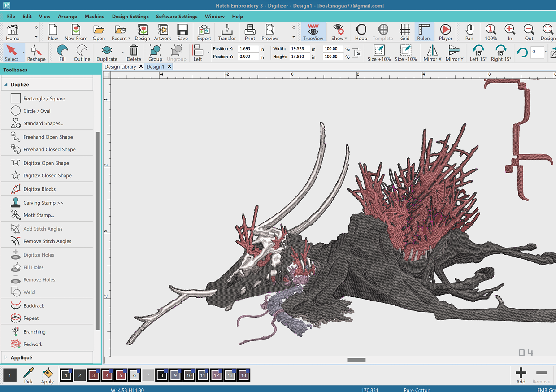This screenshot has height=392, width=556.
Task: Open the Design Settings menu
Action: tap(130, 17)
